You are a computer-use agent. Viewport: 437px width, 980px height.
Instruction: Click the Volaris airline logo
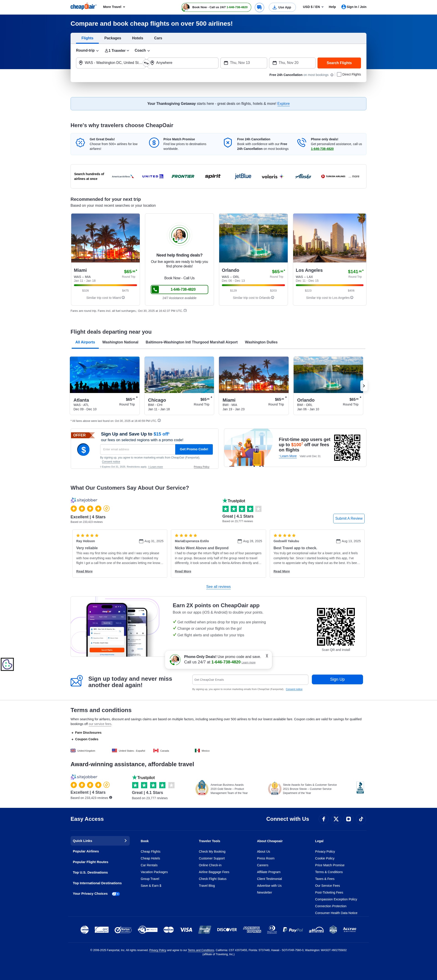tap(272, 176)
